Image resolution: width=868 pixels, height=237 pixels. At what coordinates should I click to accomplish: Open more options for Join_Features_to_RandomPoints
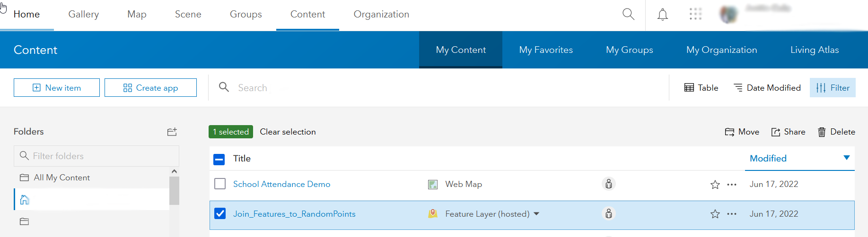pos(732,214)
